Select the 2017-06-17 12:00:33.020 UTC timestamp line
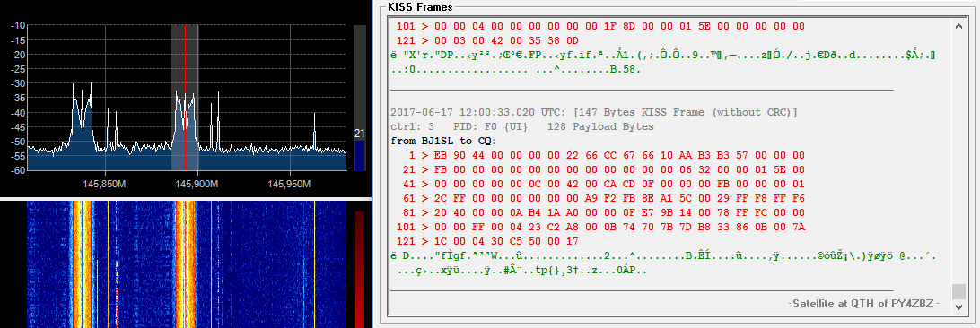This screenshot has height=328, width=980. [x=594, y=112]
